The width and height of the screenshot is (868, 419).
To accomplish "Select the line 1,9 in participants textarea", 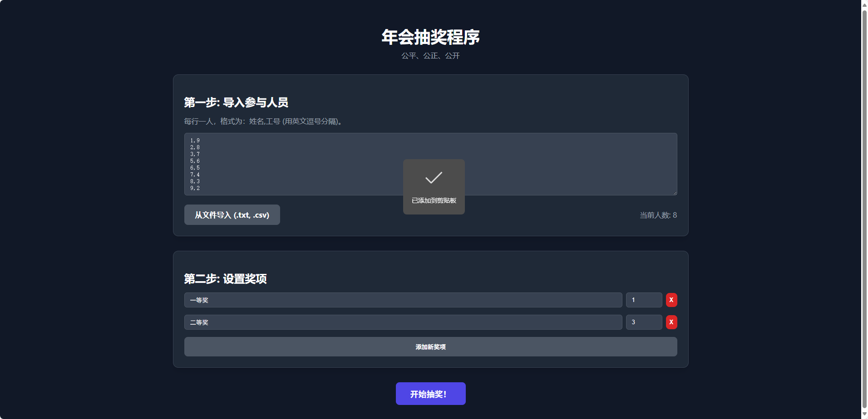I will [x=195, y=141].
